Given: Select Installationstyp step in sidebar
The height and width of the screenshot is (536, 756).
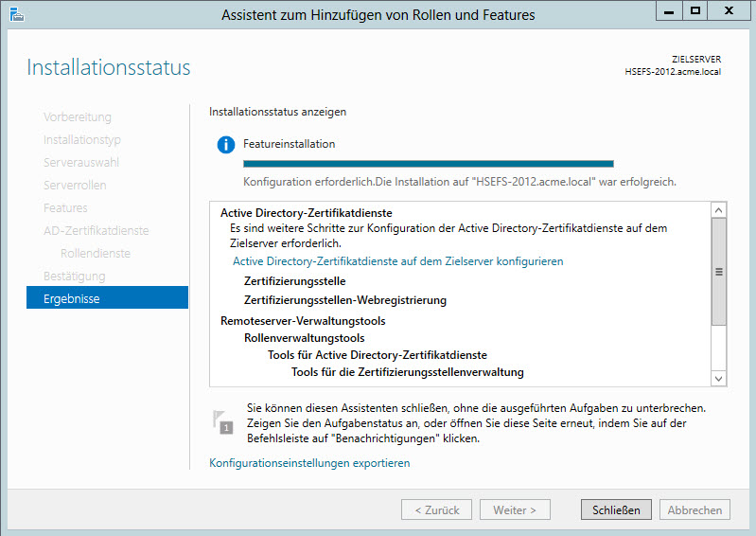Looking at the screenshot, I should pos(82,139).
